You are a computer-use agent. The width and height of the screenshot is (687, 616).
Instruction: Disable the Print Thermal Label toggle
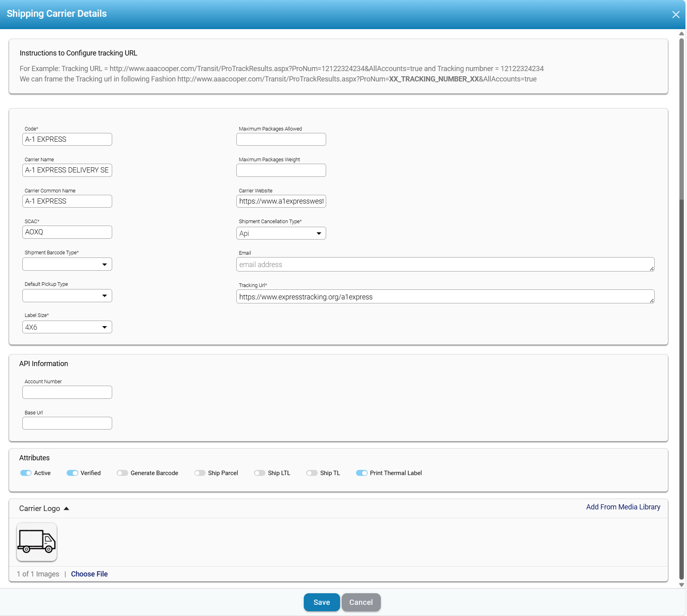362,473
